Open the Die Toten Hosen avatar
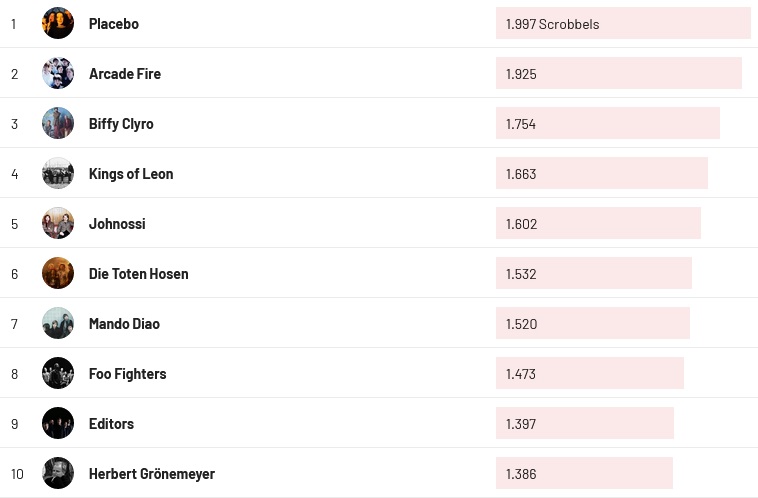This screenshot has height=498, width=758. coord(58,273)
